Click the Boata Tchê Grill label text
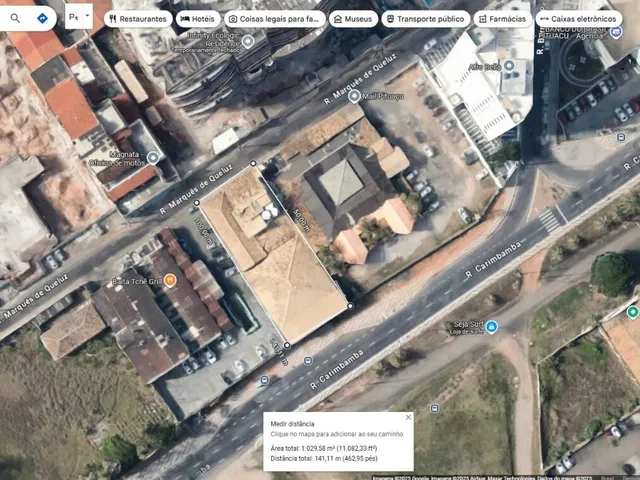 coord(137,282)
